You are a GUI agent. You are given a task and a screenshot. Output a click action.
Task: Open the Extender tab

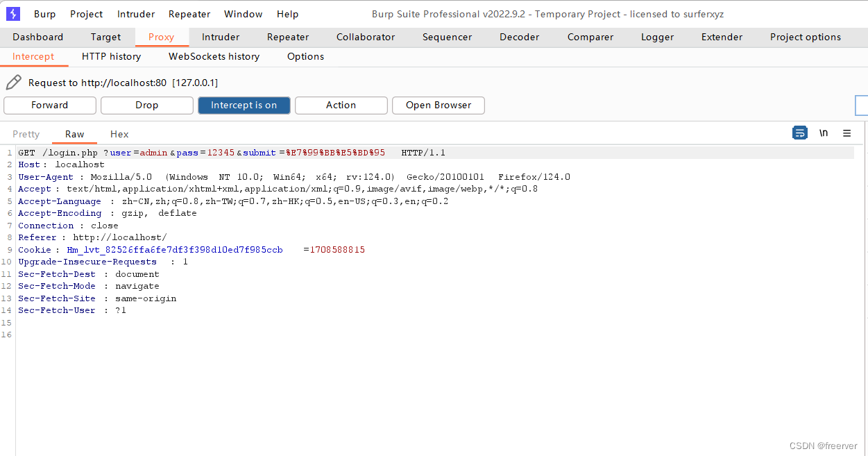722,37
